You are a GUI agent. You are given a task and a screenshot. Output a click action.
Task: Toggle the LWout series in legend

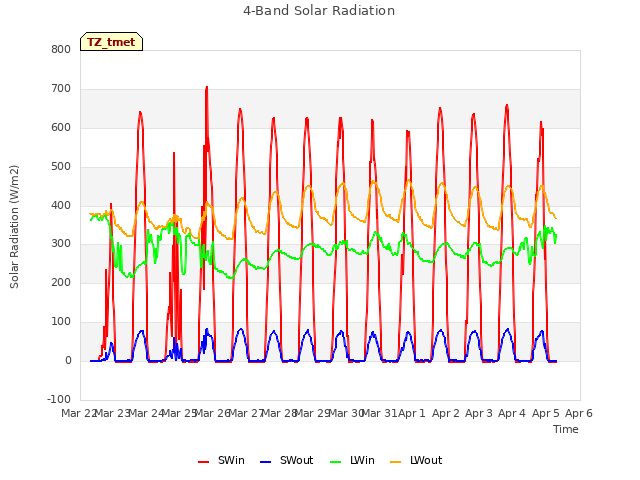point(416,460)
